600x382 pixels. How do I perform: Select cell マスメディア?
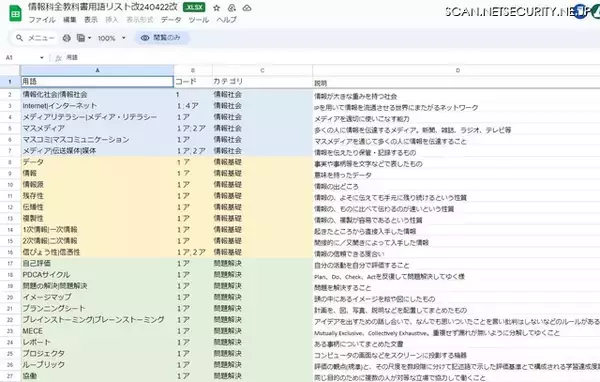pos(97,128)
